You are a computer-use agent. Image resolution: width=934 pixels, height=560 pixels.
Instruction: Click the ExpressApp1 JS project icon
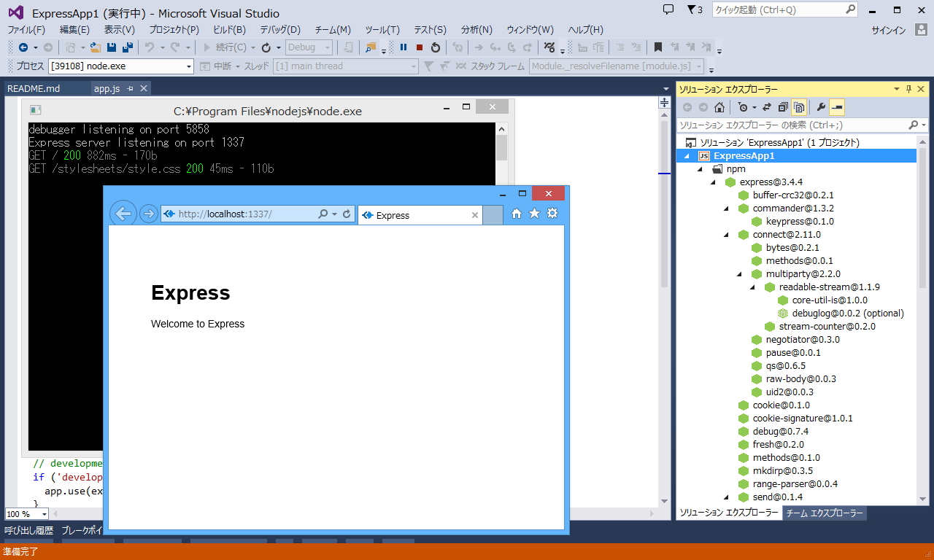point(704,155)
